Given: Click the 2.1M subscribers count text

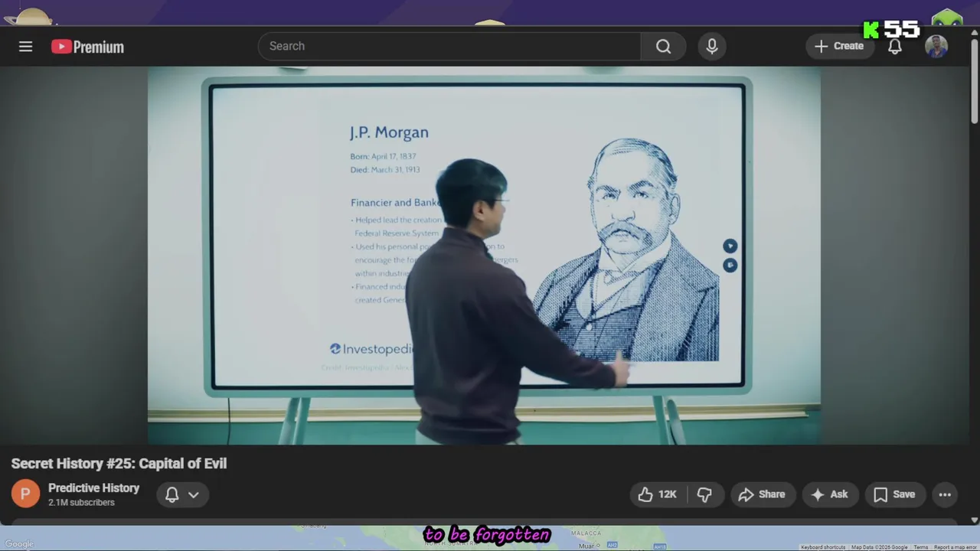Looking at the screenshot, I should [x=81, y=503].
